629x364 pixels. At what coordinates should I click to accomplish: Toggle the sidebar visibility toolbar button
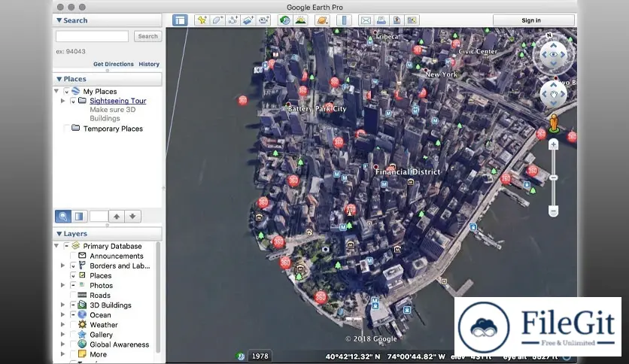click(x=180, y=20)
